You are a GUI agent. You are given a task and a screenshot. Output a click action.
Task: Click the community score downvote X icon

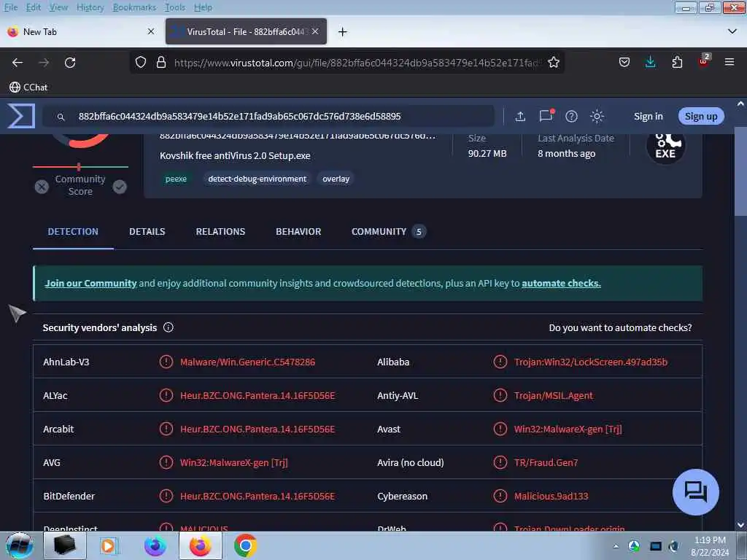(42, 187)
